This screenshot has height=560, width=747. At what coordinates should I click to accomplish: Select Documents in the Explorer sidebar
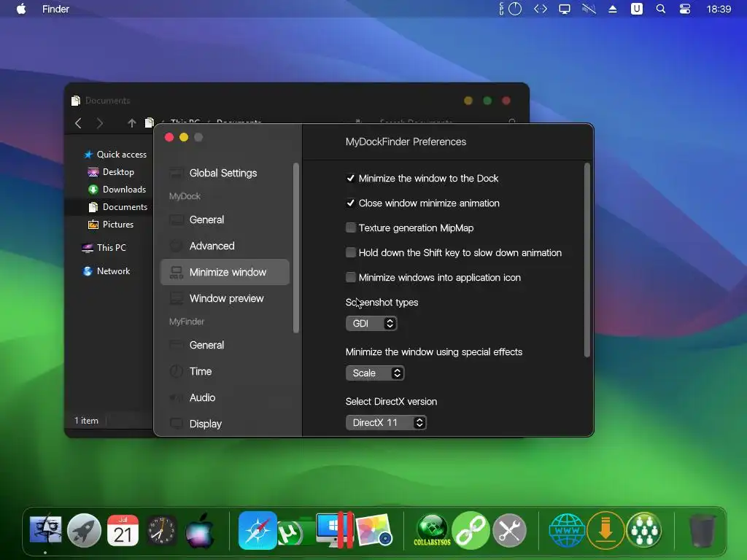point(117,206)
